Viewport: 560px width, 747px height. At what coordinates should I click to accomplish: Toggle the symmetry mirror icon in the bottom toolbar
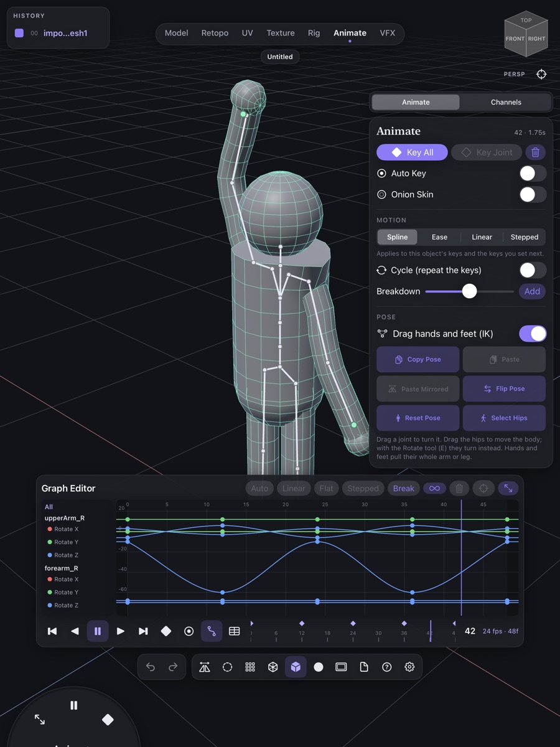[x=205, y=667]
